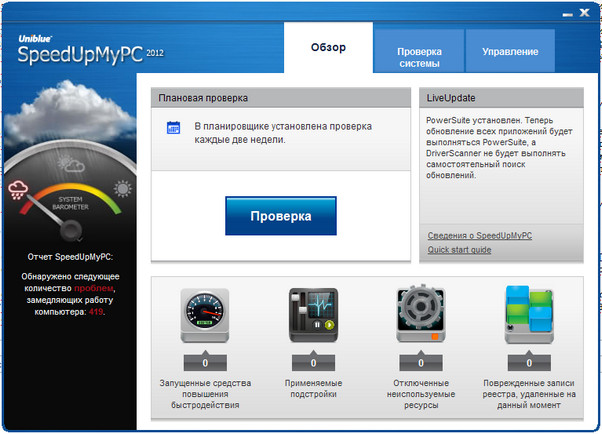Go to the Управление tab
This screenshot has height=434, width=602.
510,51
